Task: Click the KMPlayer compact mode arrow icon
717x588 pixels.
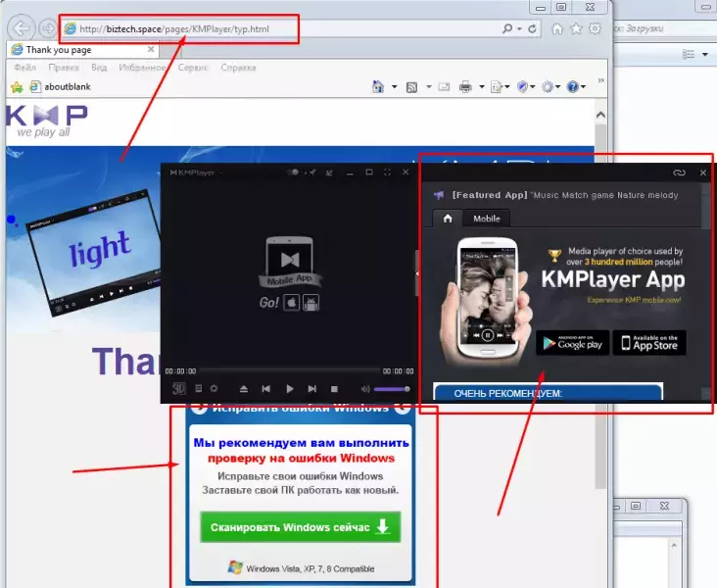Action: click(329, 172)
